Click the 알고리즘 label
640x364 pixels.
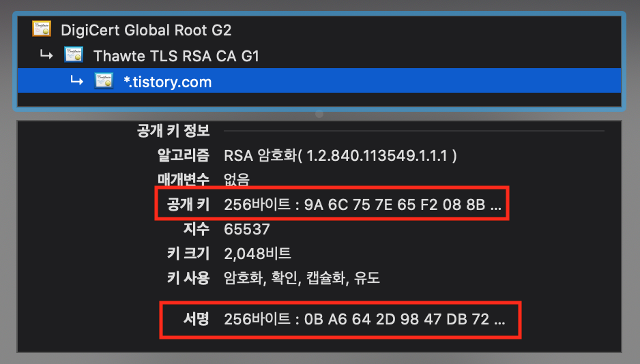point(184,155)
